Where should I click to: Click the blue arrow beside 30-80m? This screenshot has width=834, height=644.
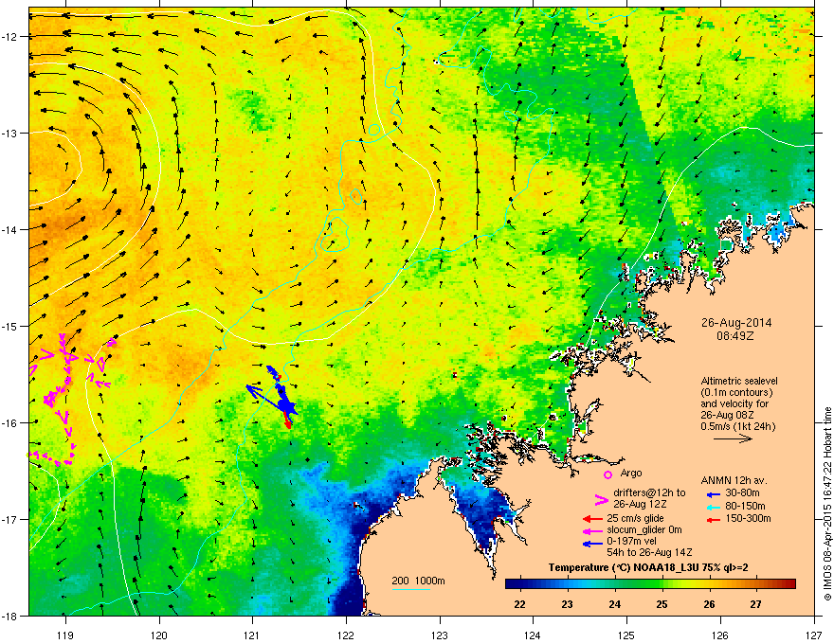coord(714,494)
